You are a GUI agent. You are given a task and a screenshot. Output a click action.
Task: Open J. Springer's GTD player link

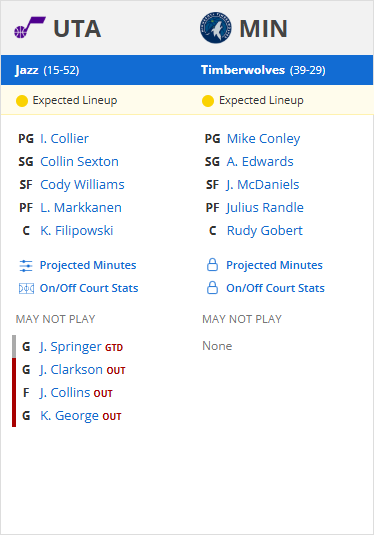pyautogui.click(x=71, y=347)
